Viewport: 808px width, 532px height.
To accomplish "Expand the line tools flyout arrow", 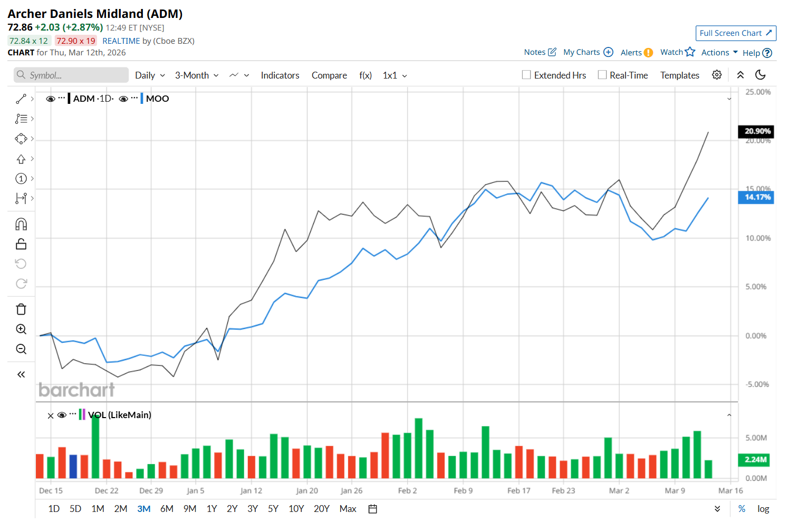I will pyautogui.click(x=32, y=99).
